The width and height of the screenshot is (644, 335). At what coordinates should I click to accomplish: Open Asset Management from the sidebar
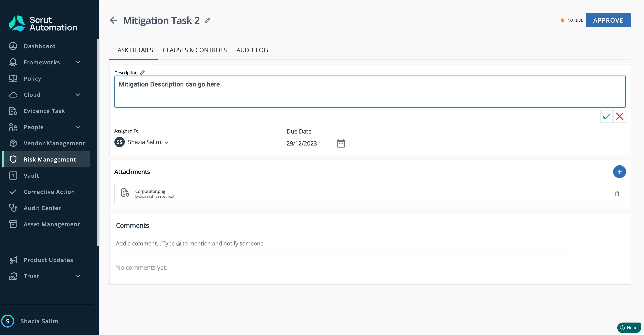coord(46,224)
